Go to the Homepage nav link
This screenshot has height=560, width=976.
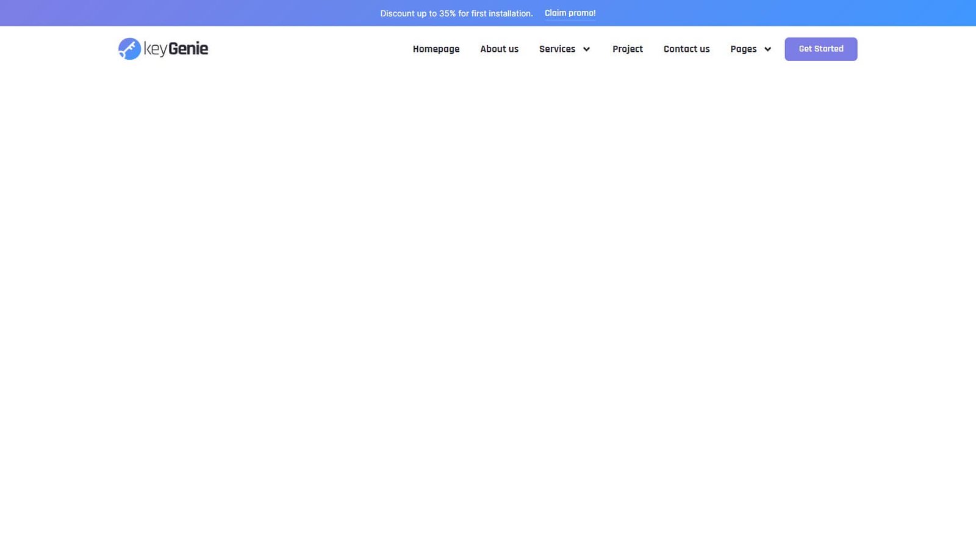tap(436, 49)
